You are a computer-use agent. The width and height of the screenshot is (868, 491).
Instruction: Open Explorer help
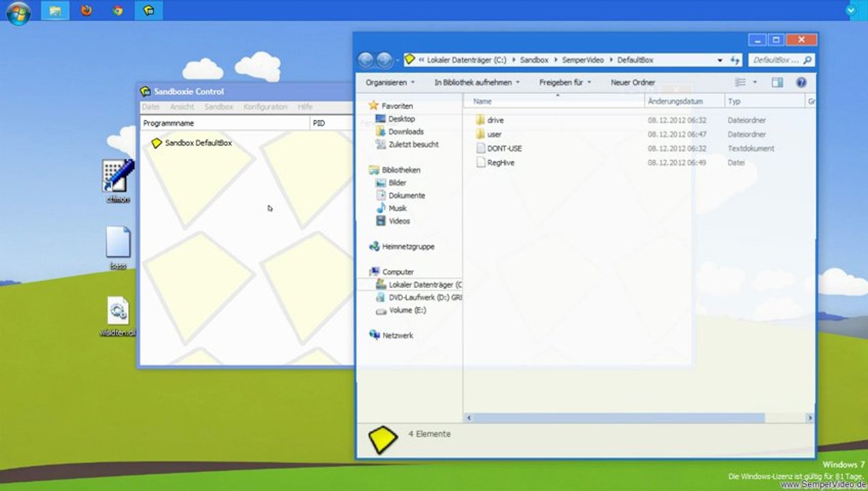801,83
